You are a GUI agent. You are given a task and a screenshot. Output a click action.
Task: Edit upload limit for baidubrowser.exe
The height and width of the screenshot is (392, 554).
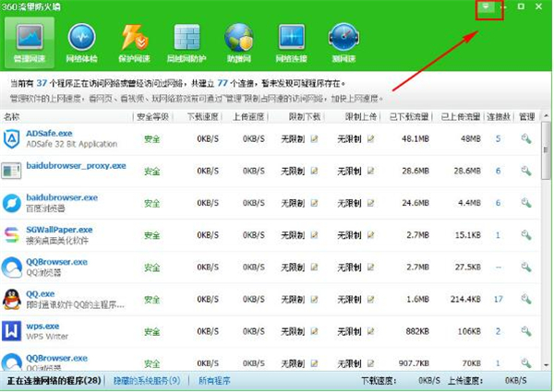pos(370,203)
